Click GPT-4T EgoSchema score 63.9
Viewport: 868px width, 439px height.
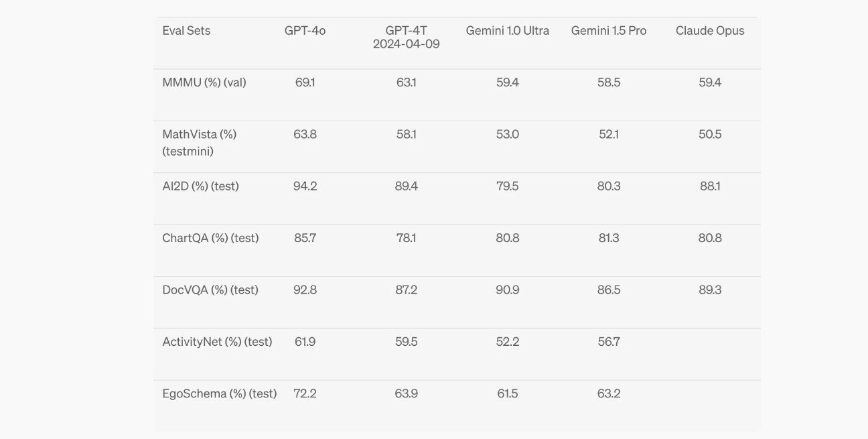(407, 393)
